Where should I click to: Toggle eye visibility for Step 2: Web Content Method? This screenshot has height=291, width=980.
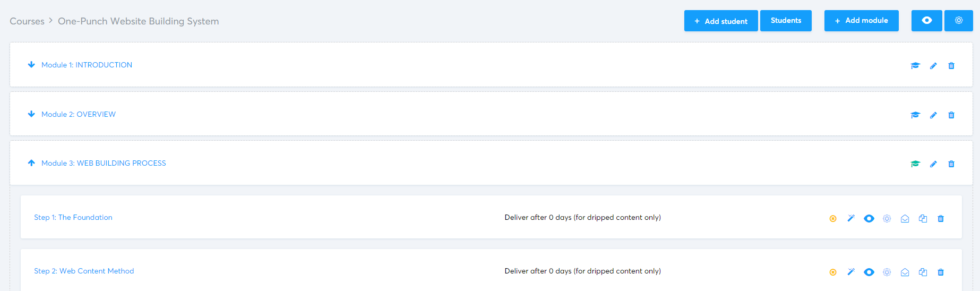coord(869,272)
